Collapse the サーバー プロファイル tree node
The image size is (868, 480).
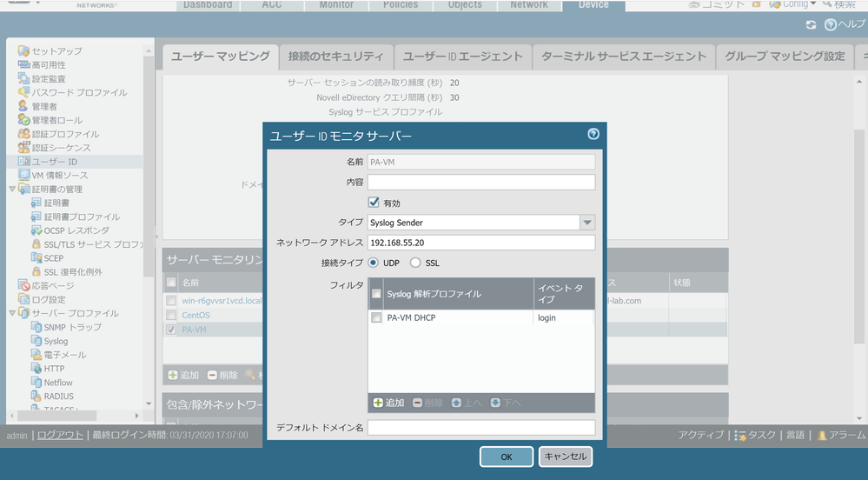tap(12, 313)
